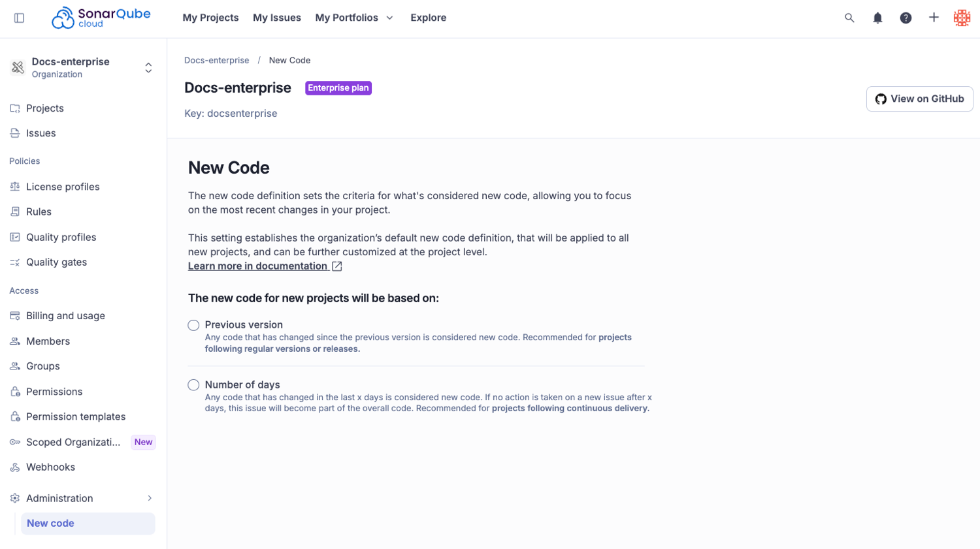
Task: Click the Quality gates icon
Action: pos(15,262)
